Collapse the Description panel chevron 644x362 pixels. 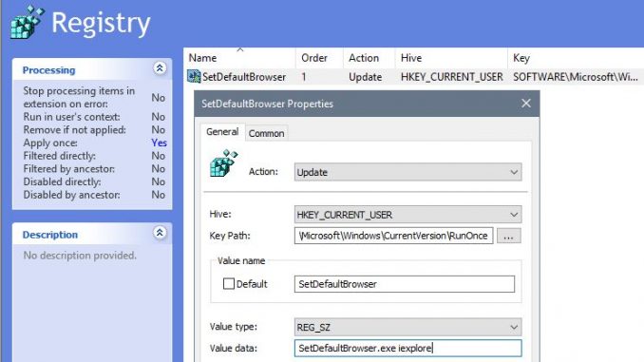pos(160,233)
